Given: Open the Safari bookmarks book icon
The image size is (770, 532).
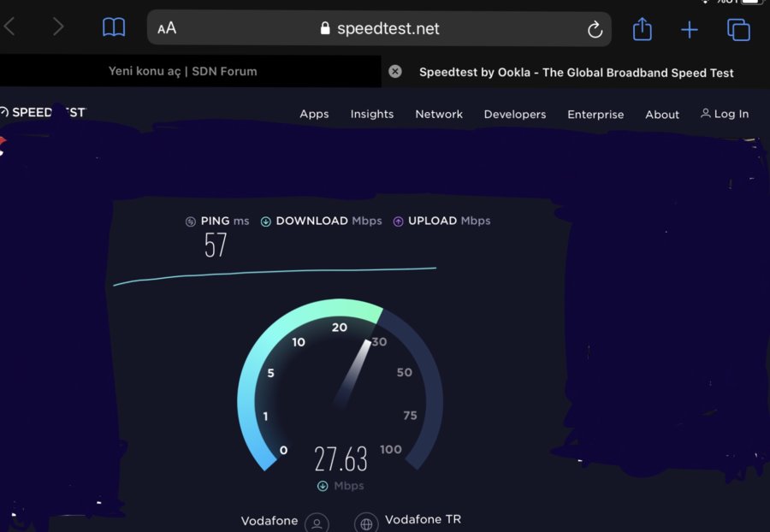Looking at the screenshot, I should click(x=114, y=27).
